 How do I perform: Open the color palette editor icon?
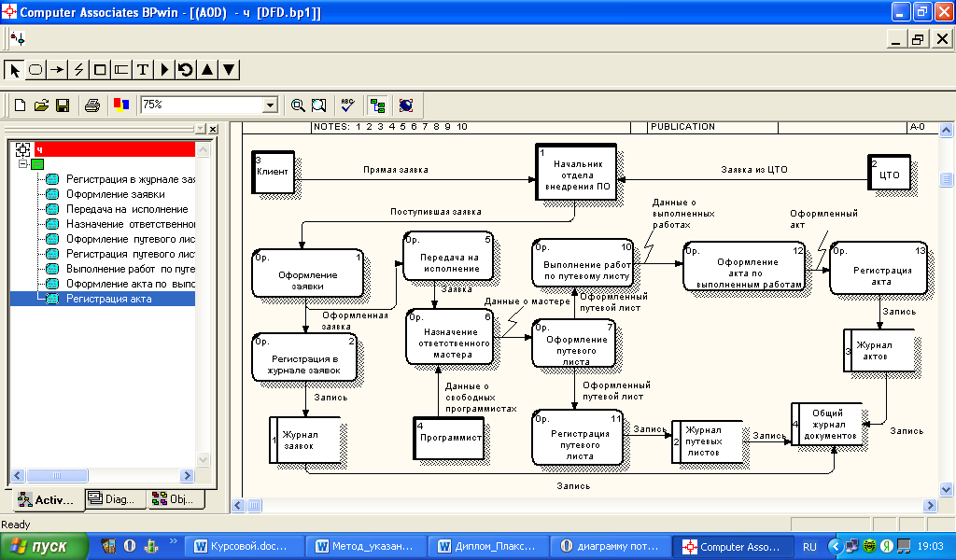(x=121, y=105)
